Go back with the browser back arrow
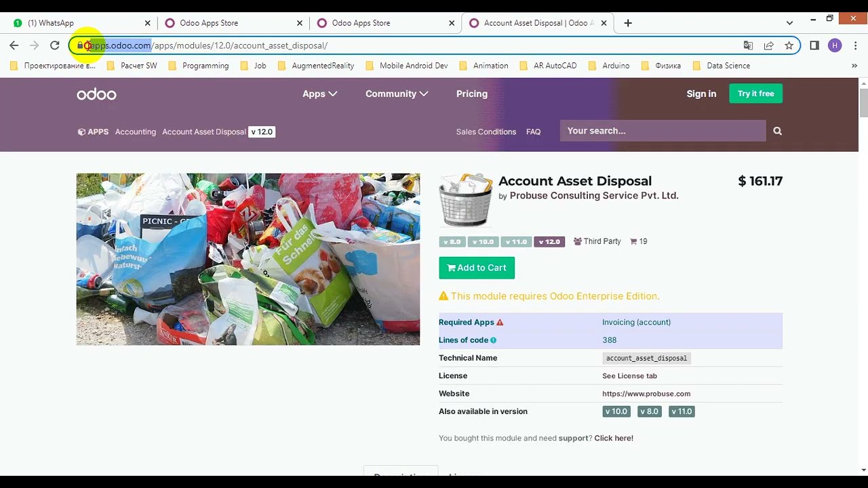The image size is (868, 488). [x=14, y=45]
